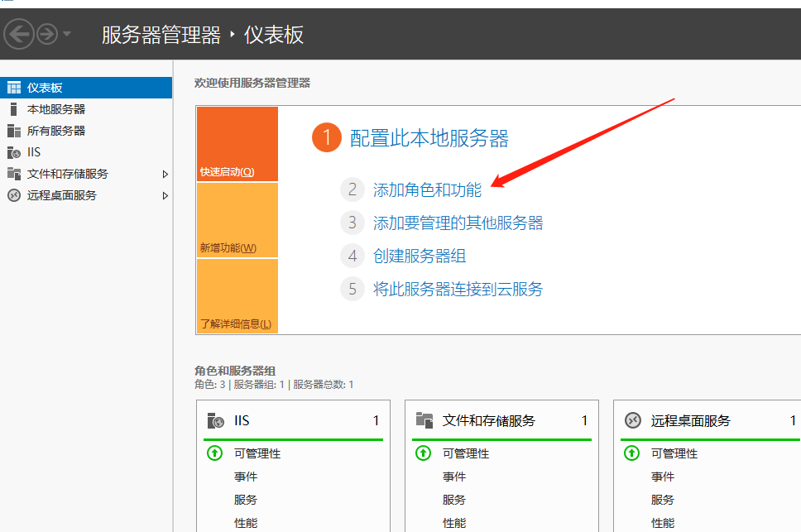Click green status icon in IIS tile
The image size is (801, 532).
tap(215, 453)
